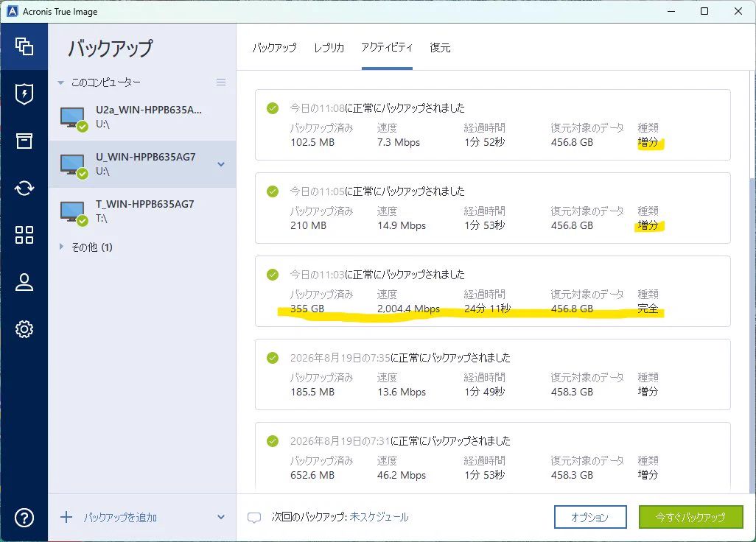The image size is (756, 542).
Task: Collapse the このコンピューター group
Action: [60, 83]
